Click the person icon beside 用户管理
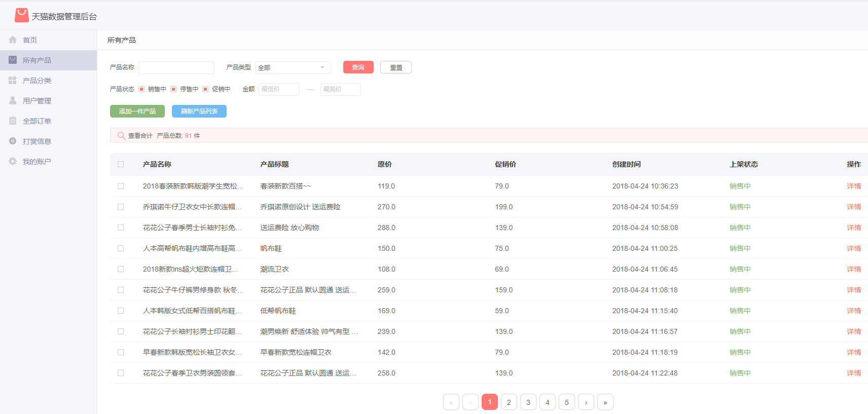 (x=13, y=100)
